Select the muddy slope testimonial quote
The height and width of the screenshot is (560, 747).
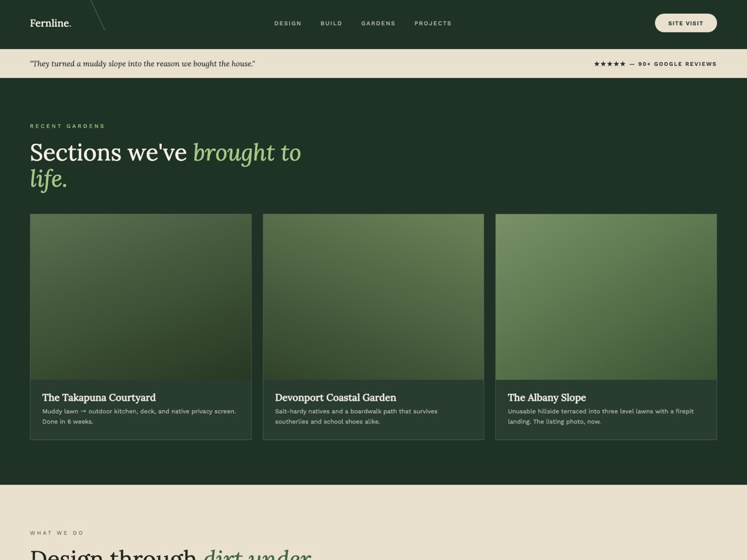143,63
